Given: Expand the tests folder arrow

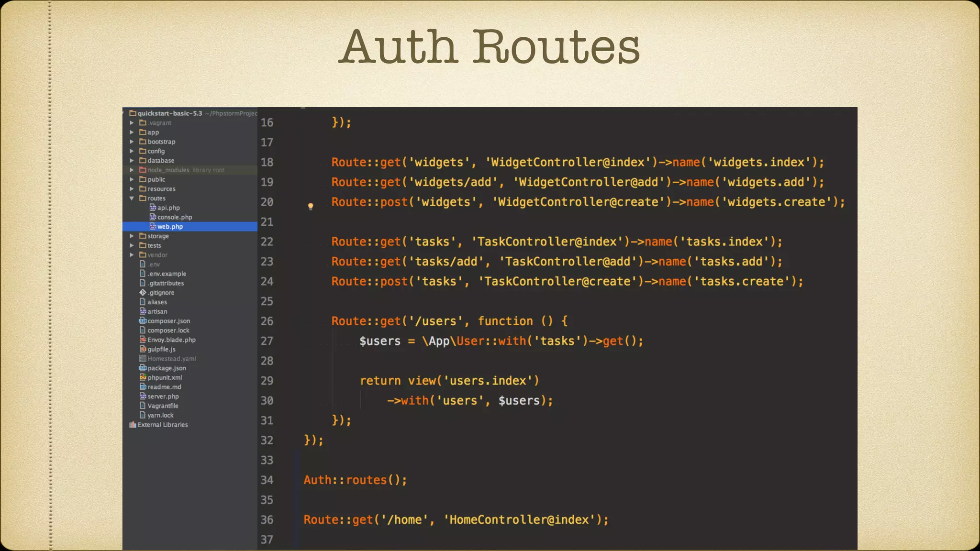Looking at the screenshot, I should [132, 245].
